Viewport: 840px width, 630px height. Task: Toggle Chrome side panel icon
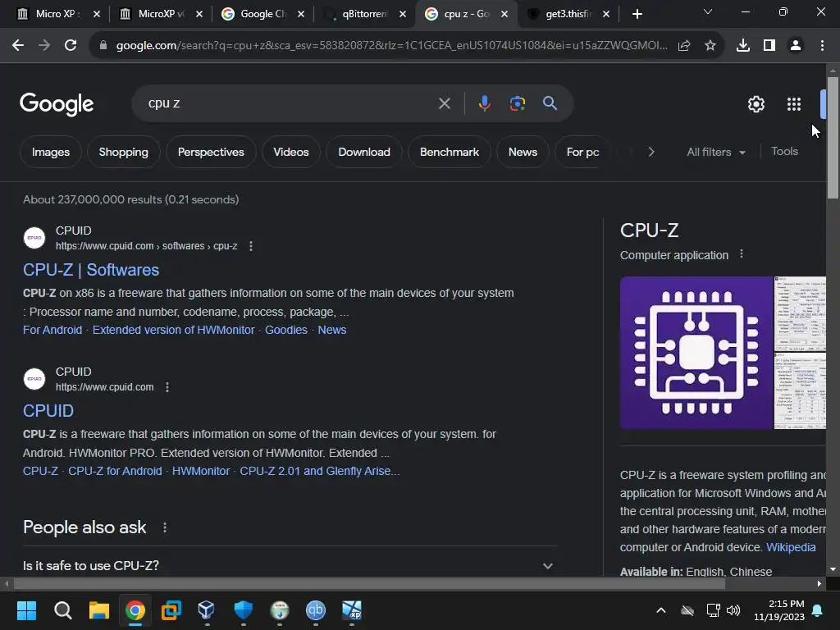click(769, 46)
